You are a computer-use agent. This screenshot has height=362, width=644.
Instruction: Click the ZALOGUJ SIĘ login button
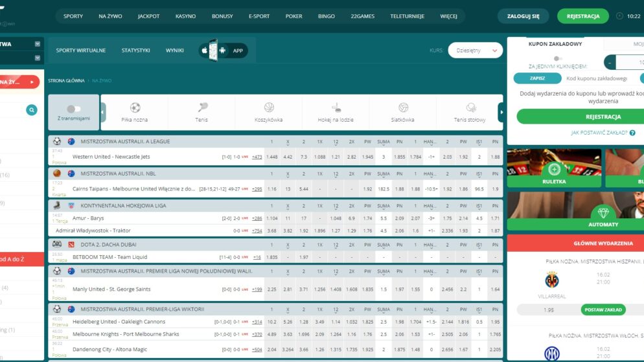pyautogui.click(x=523, y=16)
